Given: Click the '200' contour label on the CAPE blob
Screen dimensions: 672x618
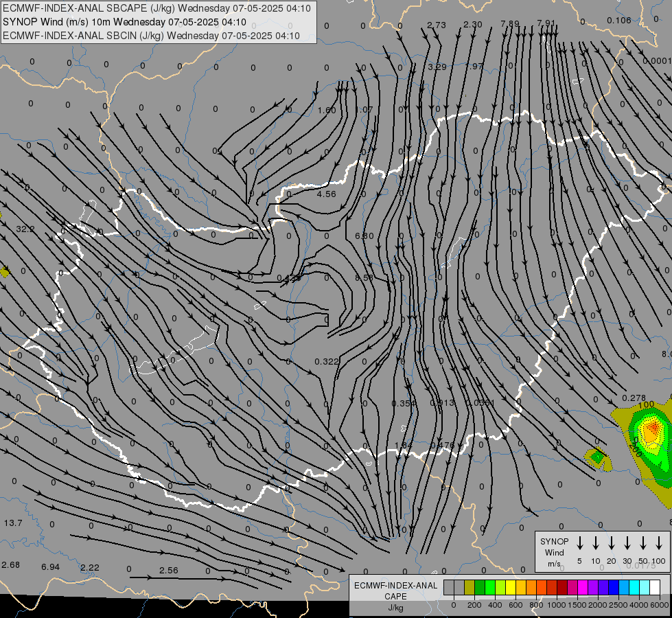Looking at the screenshot, I should tap(635, 448).
